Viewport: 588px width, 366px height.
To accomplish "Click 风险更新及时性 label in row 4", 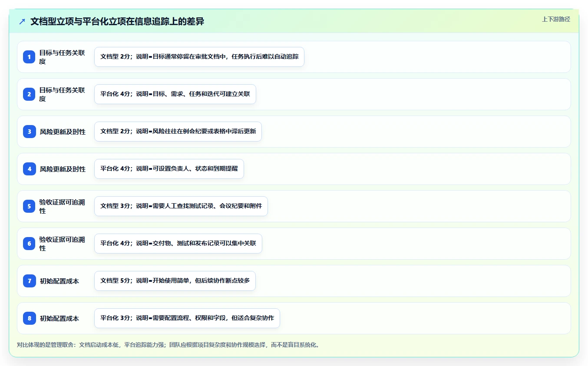I will pos(63,169).
